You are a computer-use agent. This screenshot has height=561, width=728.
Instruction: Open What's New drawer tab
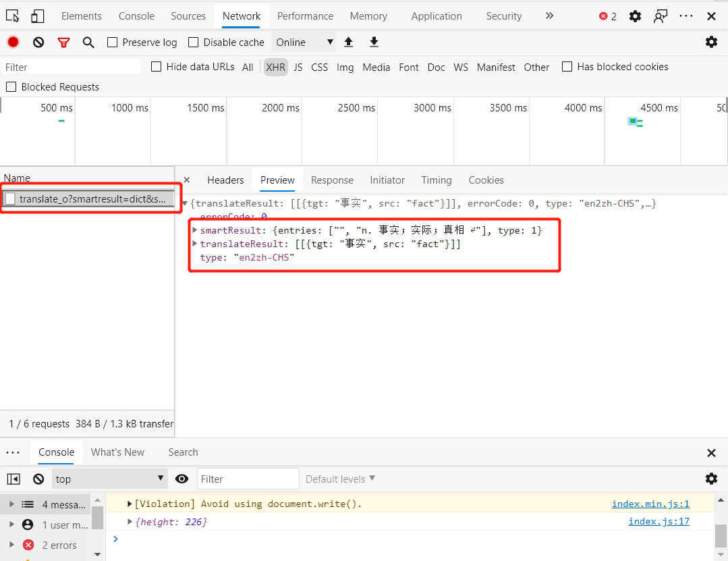point(117,452)
